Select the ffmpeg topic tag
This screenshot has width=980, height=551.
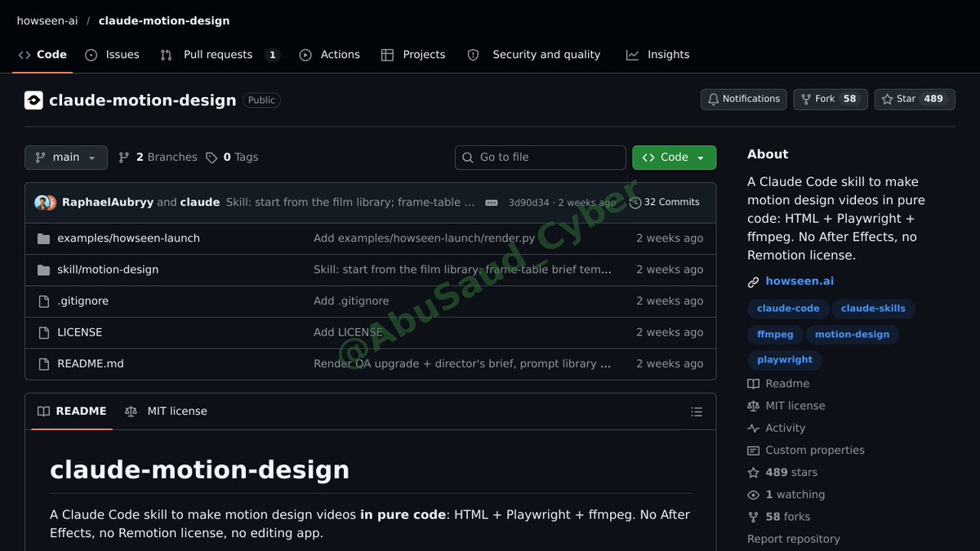pos(775,335)
